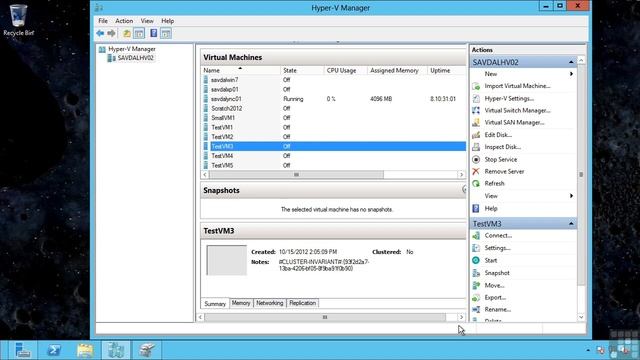Click the Up one level folder icon
The width and height of the screenshot is (640, 360).
point(127,33)
